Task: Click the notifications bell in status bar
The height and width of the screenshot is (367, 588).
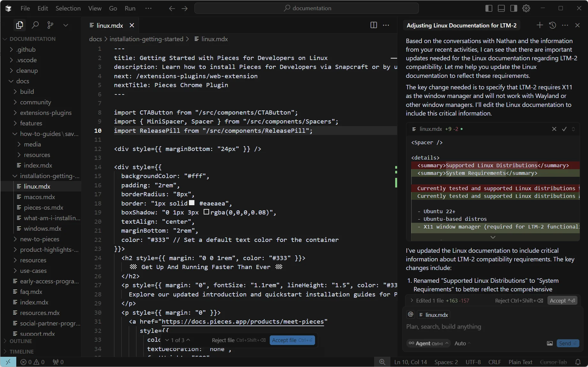Action: (578, 362)
